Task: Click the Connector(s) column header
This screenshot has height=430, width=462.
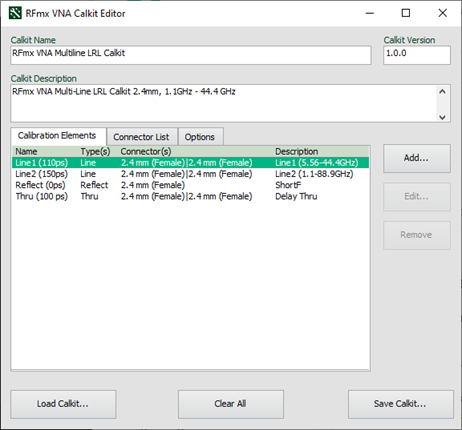Action: pos(146,151)
